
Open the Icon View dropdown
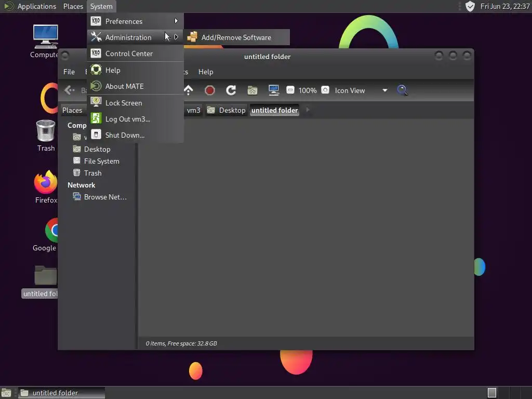pyautogui.click(x=361, y=90)
